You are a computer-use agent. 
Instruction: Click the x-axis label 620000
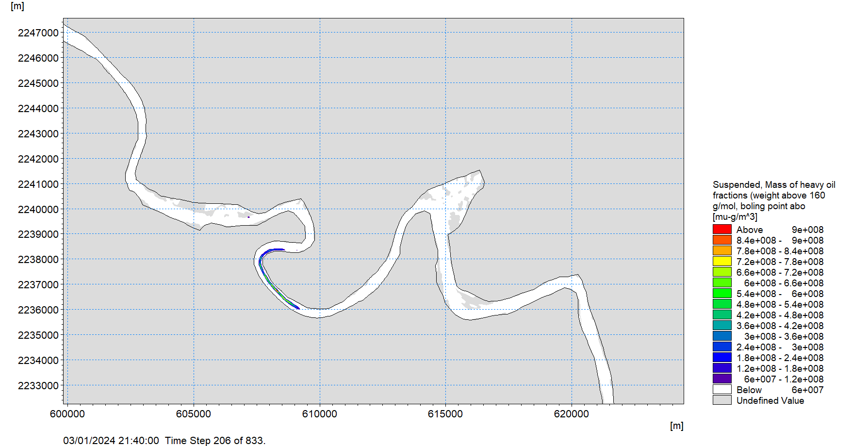pyautogui.click(x=572, y=414)
